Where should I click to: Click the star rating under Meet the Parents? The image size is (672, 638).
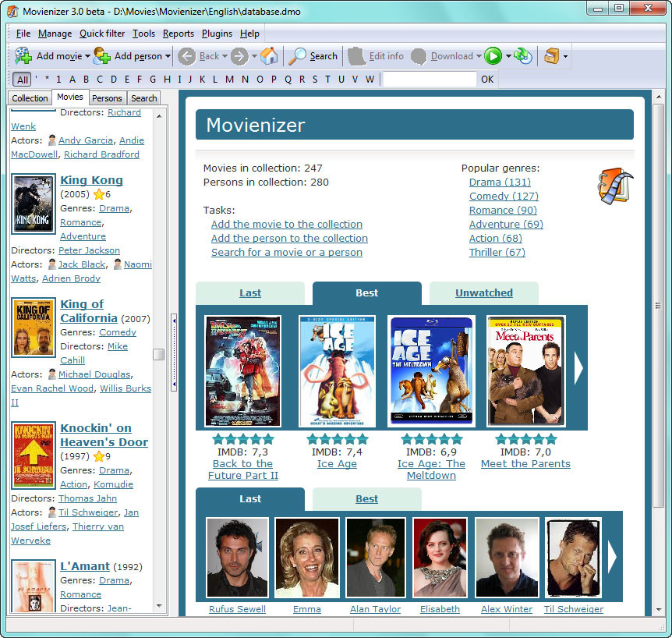click(x=526, y=439)
